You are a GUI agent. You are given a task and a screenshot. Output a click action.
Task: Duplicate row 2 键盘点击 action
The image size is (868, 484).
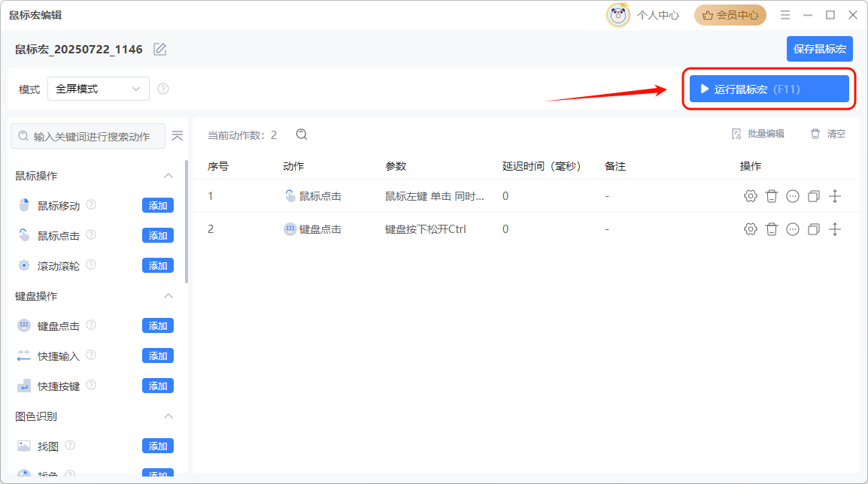pyautogui.click(x=814, y=229)
